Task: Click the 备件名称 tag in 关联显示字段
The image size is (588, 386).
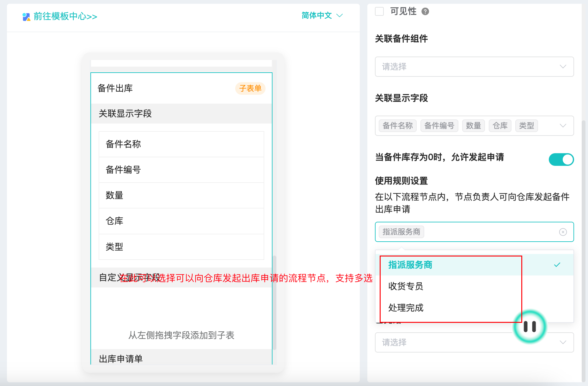Action: click(398, 126)
